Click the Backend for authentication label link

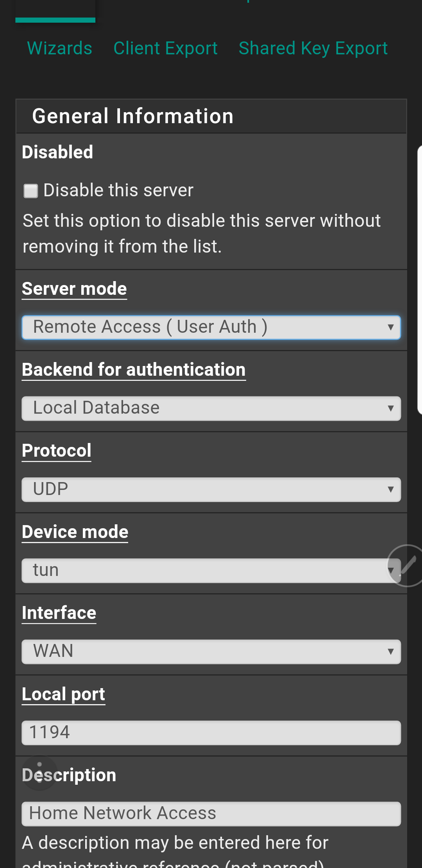point(134,370)
